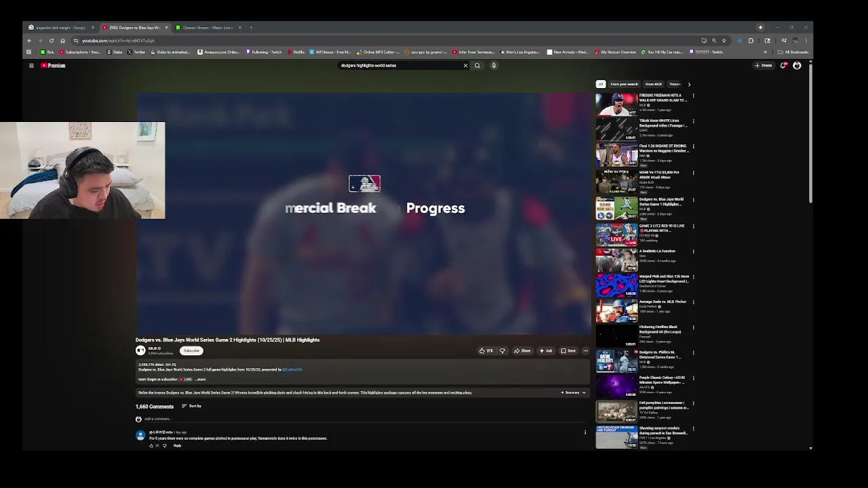Go back in browser history
The width and height of the screenshot is (868, 488).
pos(29,41)
